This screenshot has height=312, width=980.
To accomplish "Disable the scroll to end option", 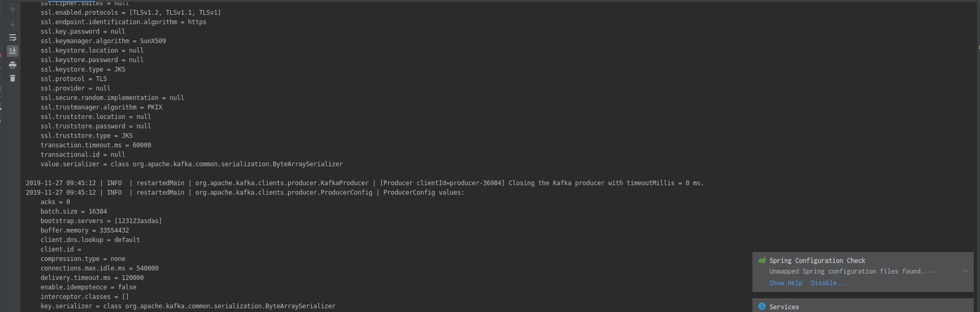I will [x=12, y=51].
